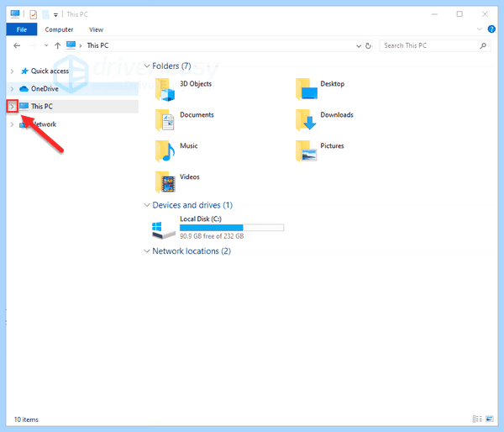Image resolution: width=504 pixels, height=432 pixels.
Task: Expand the Network tree node
Action: 13,124
